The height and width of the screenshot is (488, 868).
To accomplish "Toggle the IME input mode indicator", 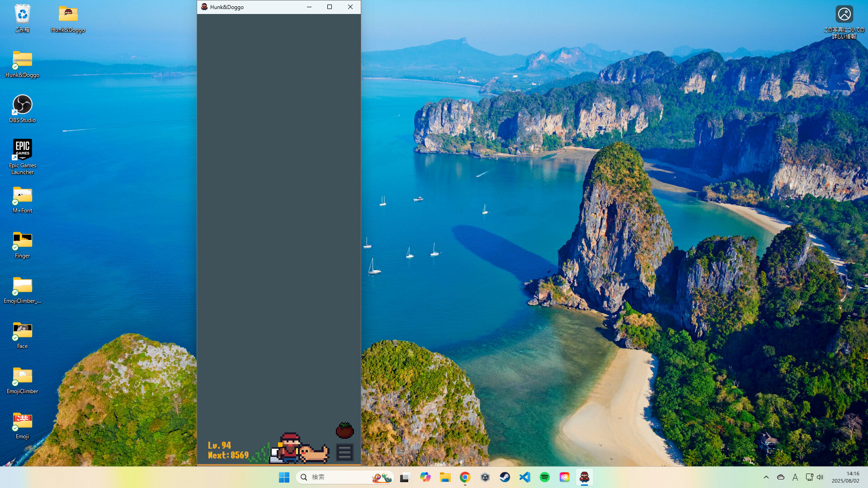I will [796, 477].
